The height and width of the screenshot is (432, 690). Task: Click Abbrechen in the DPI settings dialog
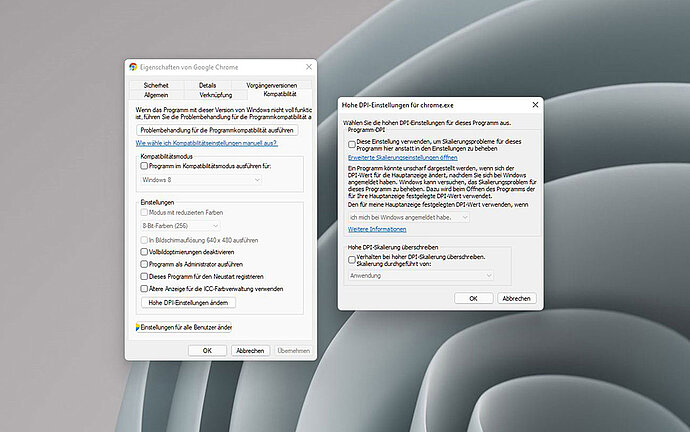[517, 298]
